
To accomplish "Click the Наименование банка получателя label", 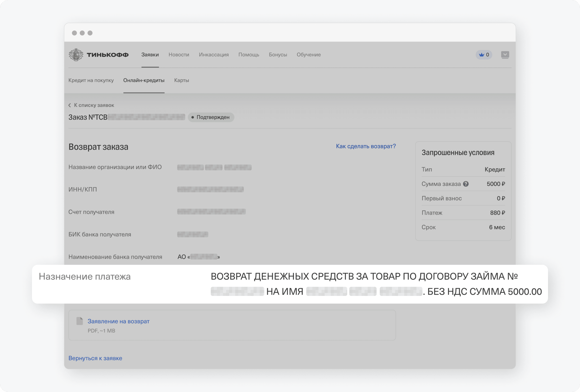I will tap(115, 257).
